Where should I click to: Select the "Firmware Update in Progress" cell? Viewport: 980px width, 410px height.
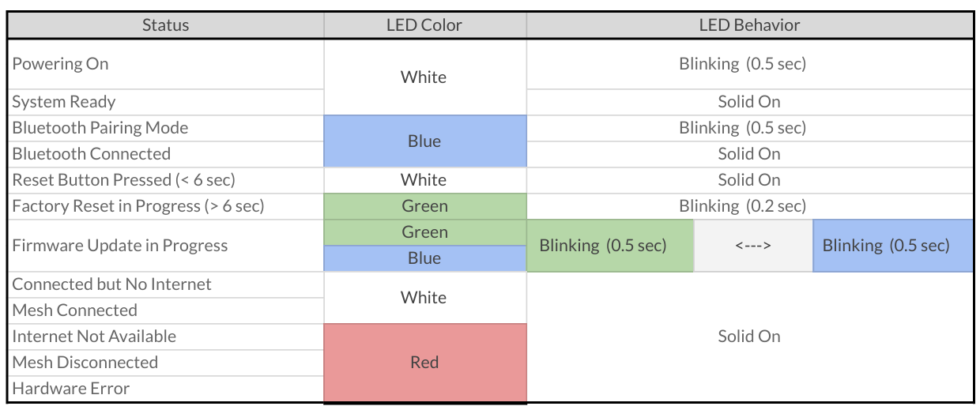coord(165,246)
